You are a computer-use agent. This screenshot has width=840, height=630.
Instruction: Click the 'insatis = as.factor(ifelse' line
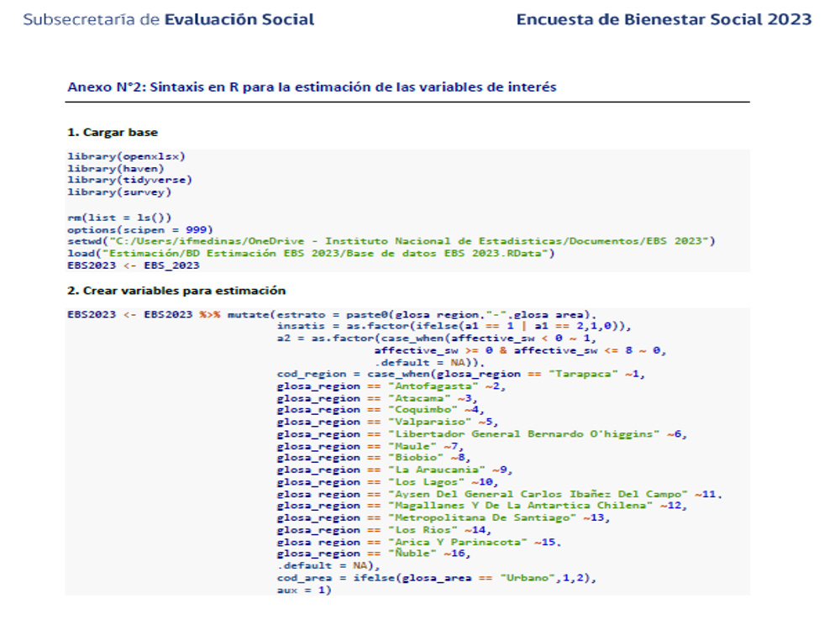pos(454,326)
